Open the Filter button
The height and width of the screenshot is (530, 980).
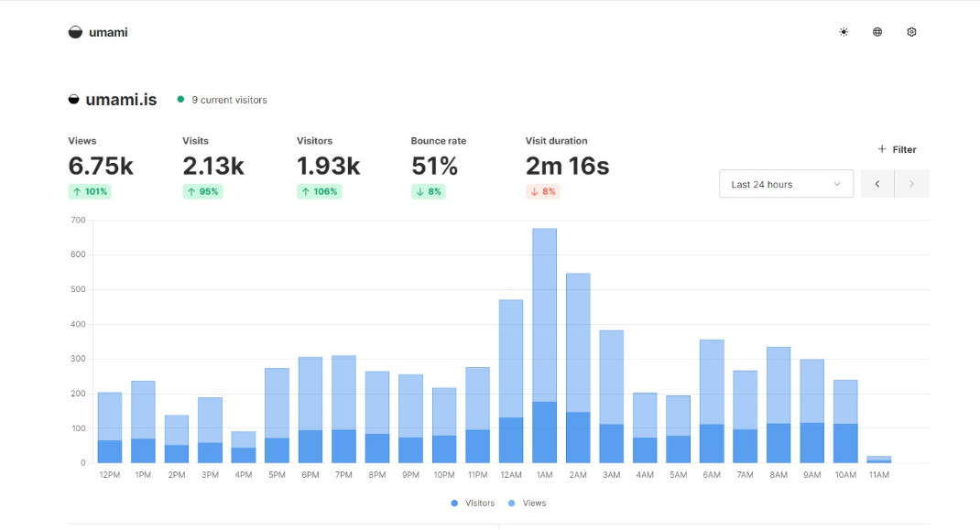click(897, 149)
